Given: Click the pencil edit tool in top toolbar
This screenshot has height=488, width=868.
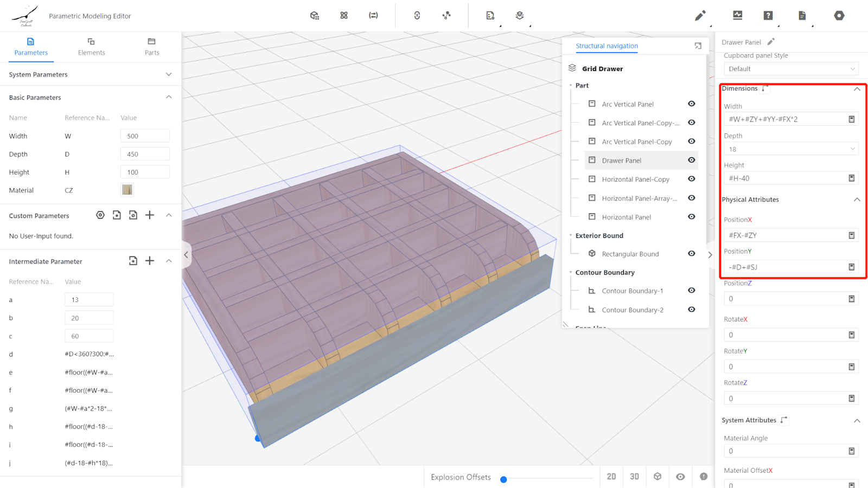Looking at the screenshot, I should coord(700,16).
